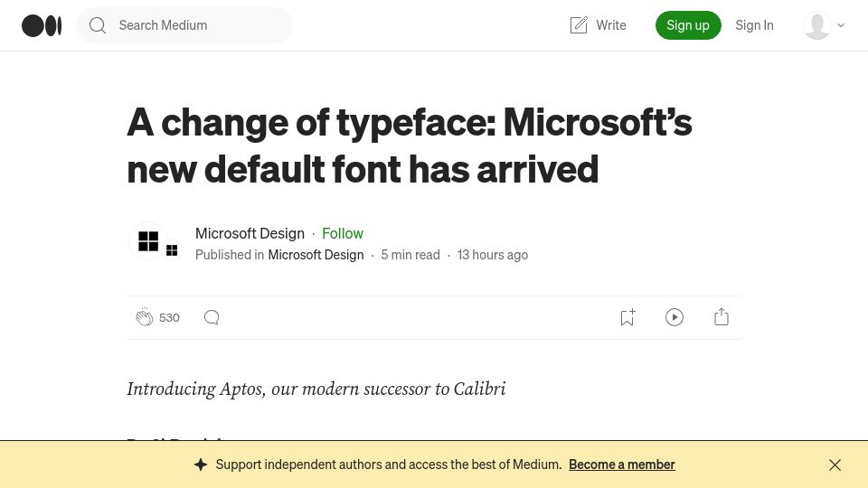Click the banner sparkle star icon
The image size is (868, 488).
(x=201, y=465)
